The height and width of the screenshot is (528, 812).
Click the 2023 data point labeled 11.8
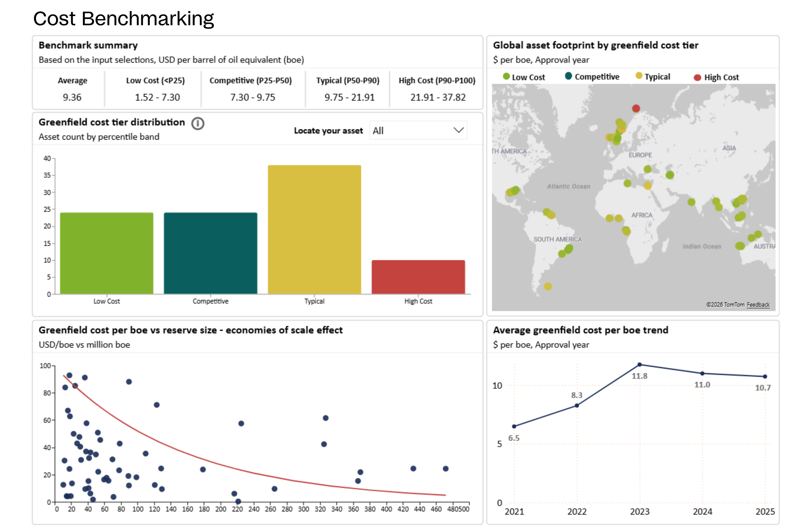coord(639,364)
